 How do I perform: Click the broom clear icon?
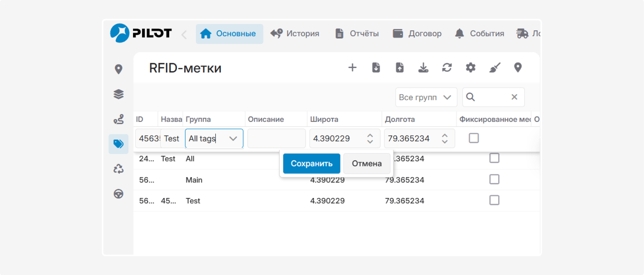coord(495,67)
